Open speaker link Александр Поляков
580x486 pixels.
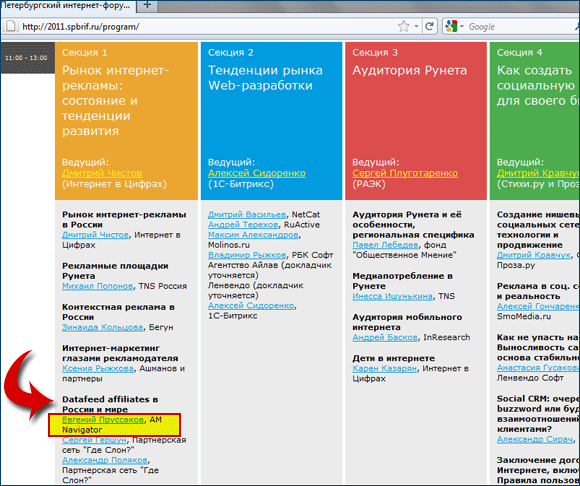pos(105,460)
